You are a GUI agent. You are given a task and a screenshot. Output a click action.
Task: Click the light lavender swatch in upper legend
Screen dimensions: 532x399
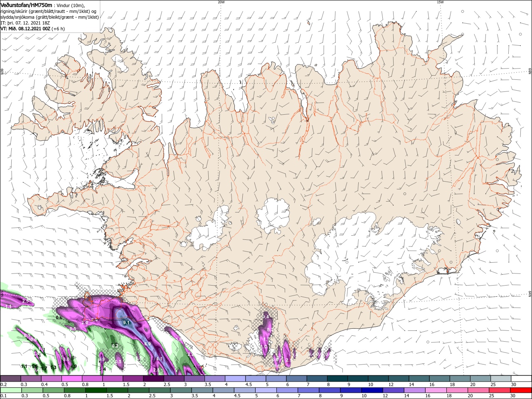pyautogui.click(x=235, y=379)
